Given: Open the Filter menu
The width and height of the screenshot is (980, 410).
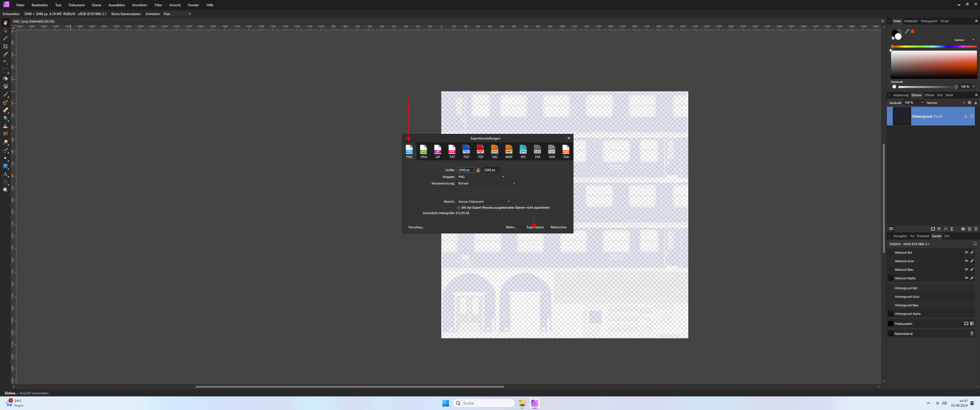Looking at the screenshot, I should click(x=158, y=5).
